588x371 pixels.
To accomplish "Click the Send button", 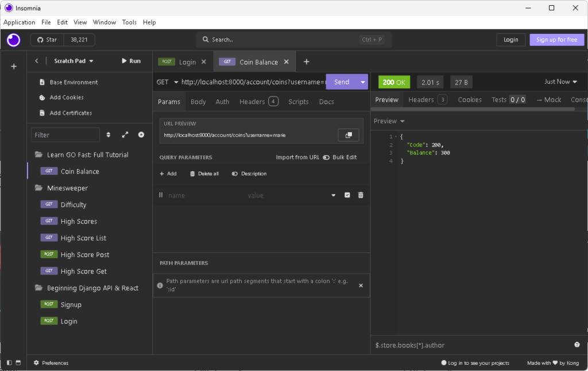I will 342,82.
